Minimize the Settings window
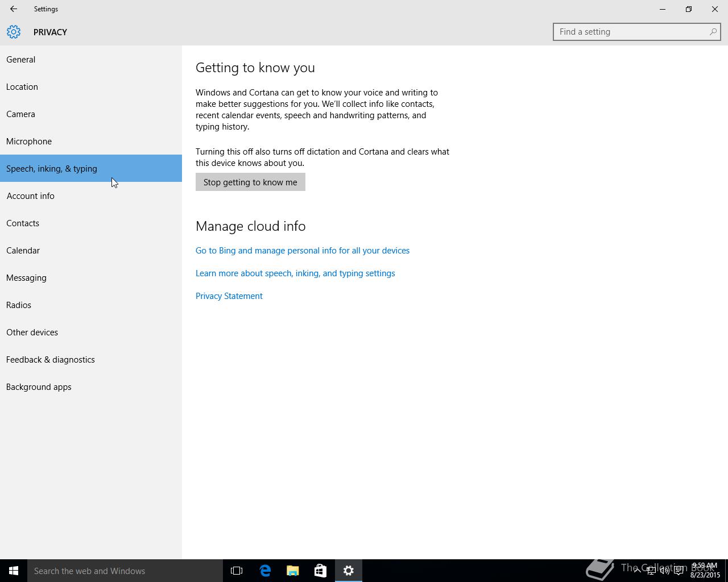Viewport: 728px width, 582px height. pos(663,9)
